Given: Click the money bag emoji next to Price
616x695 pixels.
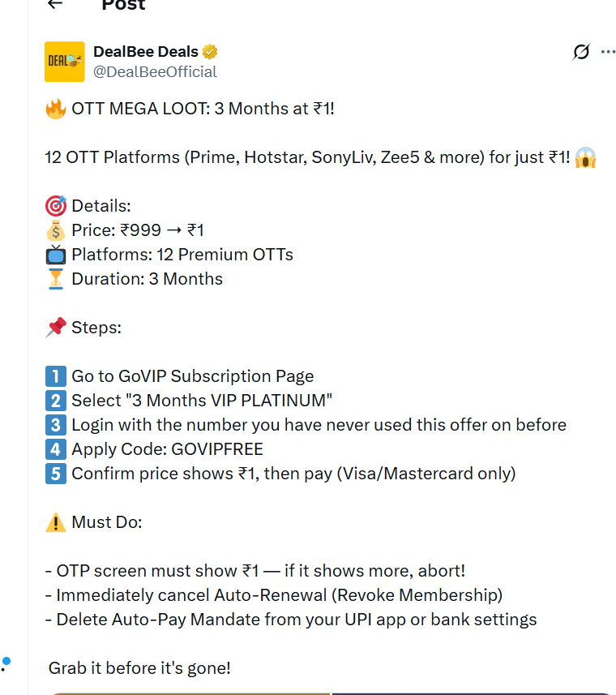Looking at the screenshot, I should 54,230.
